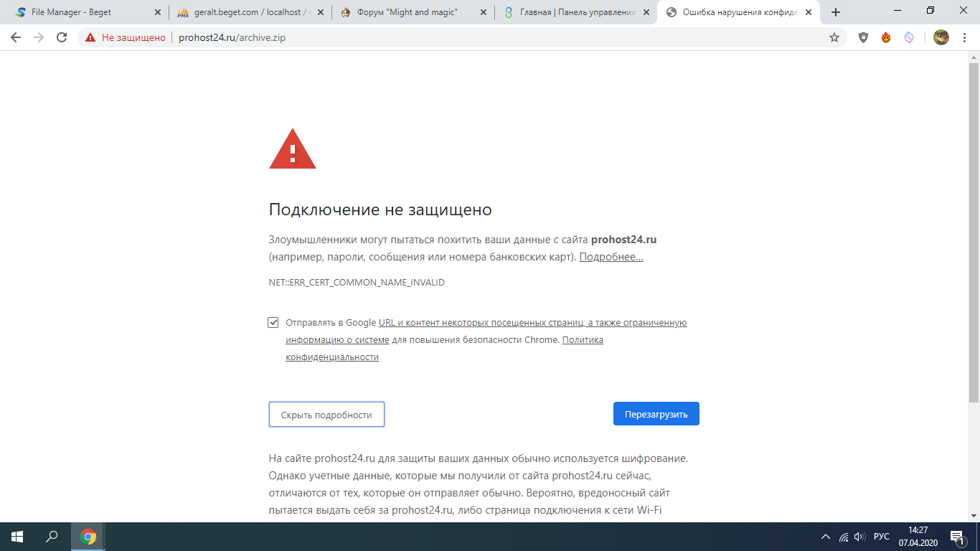This screenshot has height=551, width=980.
Task: Click the blue "Перезагрузить" button
Action: [656, 414]
